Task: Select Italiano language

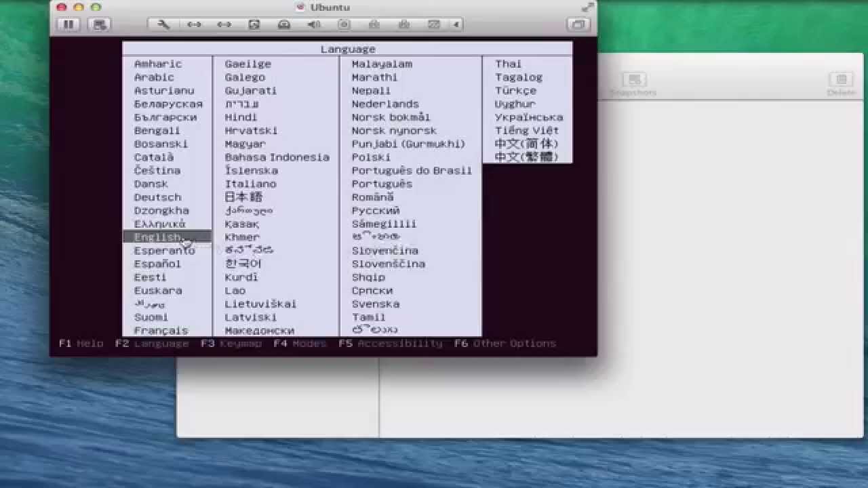Action: pos(251,184)
